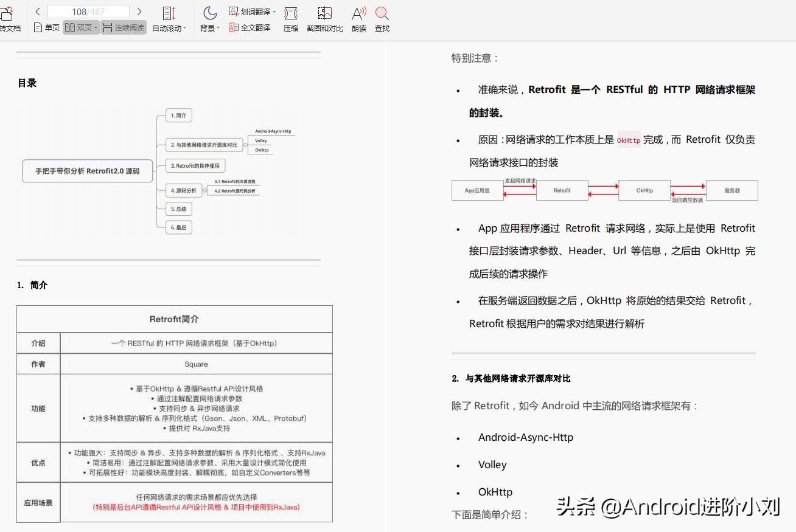Click the find (查找) magnifier icon
796x532 pixels.
tap(382, 13)
